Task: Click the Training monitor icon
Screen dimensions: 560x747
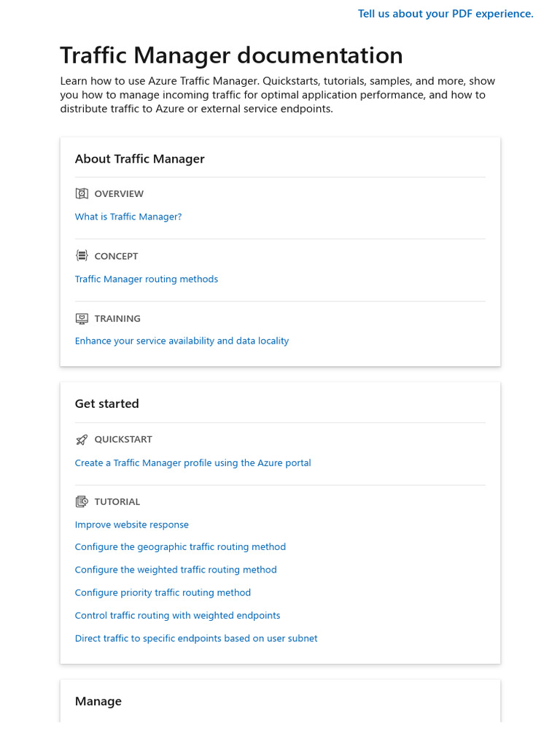Action: pos(82,319)
